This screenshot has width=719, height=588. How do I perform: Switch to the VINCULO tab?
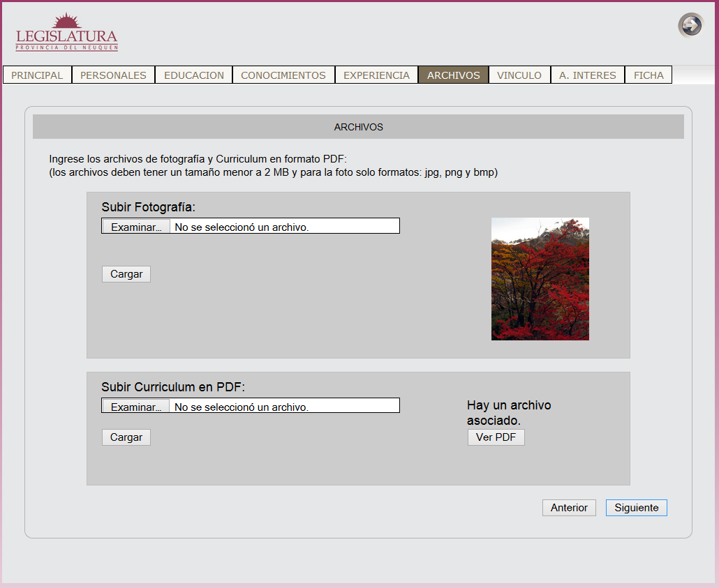tap(519, 75)
